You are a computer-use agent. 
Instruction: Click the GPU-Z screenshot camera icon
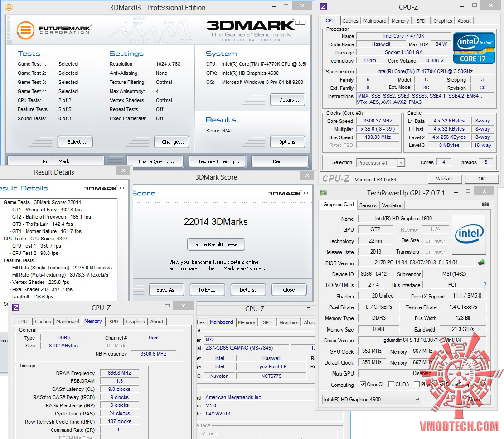tap(485, 204)
